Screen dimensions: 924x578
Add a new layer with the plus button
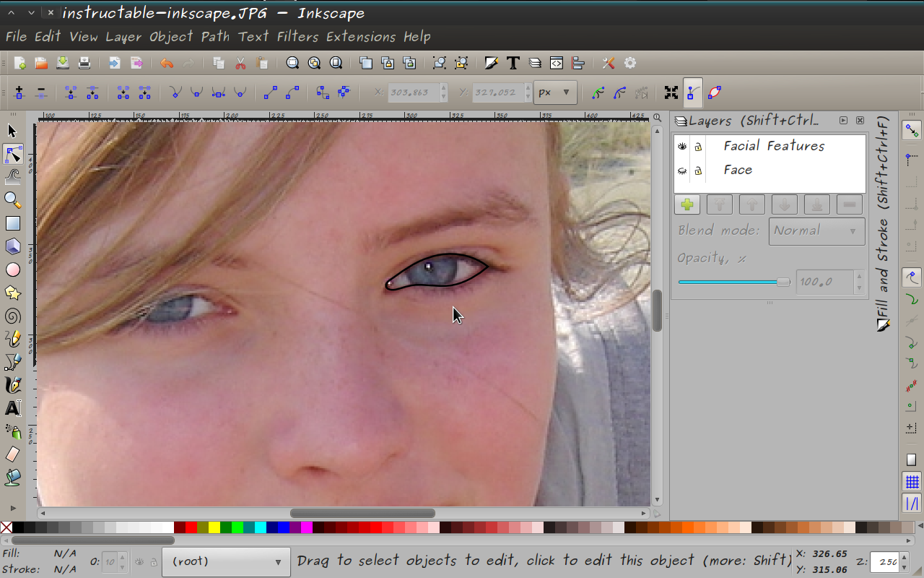coord(687,204)
